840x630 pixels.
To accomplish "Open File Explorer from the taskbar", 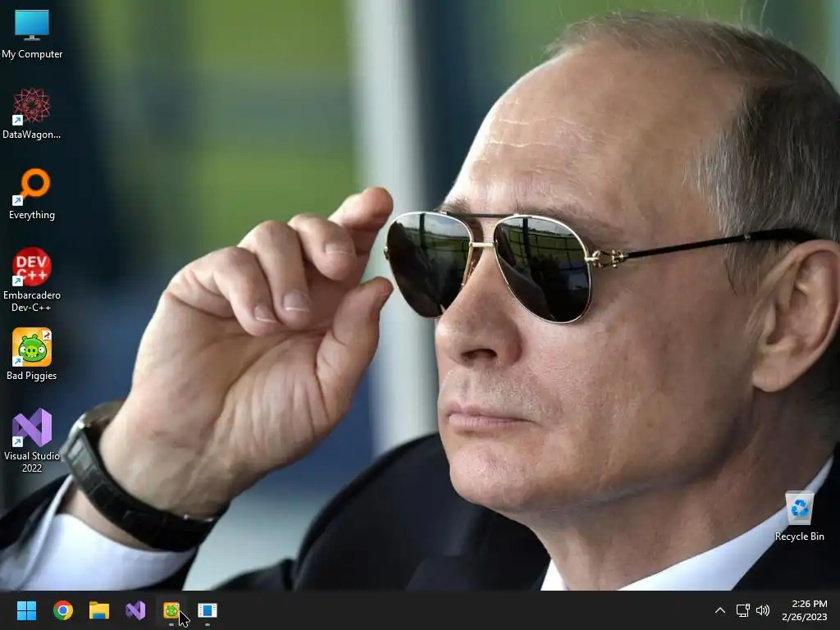I will pos(99,610).
